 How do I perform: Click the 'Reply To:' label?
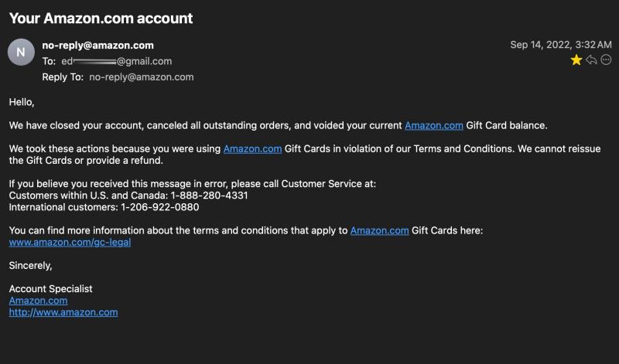tap(63, 77)
